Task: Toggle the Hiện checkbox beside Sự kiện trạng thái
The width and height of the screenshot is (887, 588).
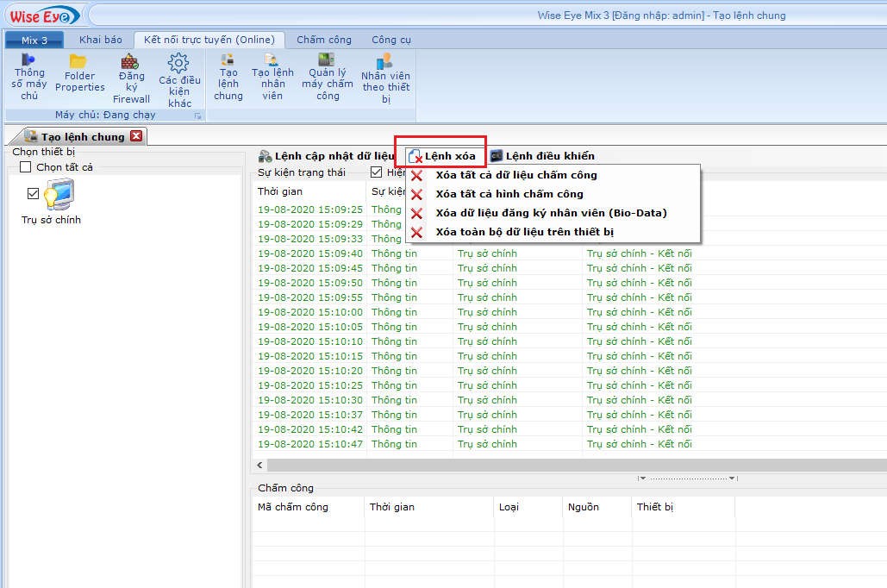Action: tap(376, 172)
